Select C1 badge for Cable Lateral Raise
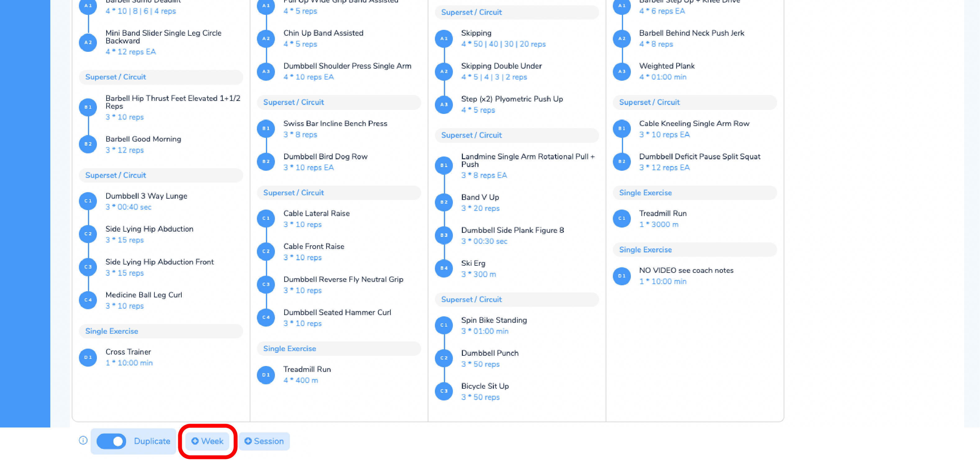This screenshot has width=980, height=461. 266,218
